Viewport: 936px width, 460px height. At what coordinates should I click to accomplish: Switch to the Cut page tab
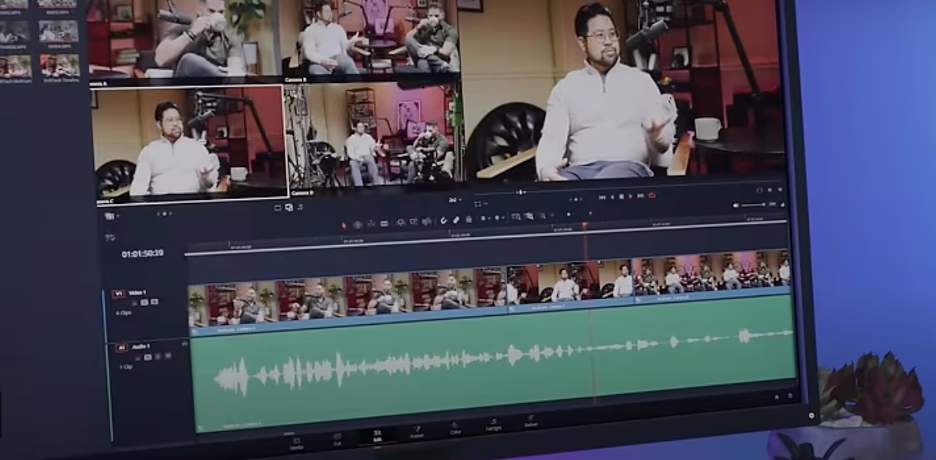pyautogui.click(x=337, y=439)
